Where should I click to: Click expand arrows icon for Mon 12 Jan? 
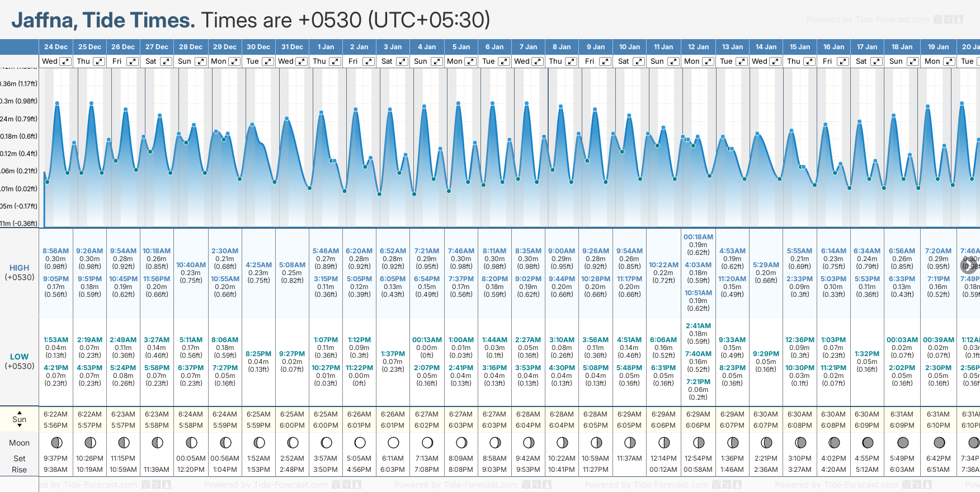pyautogui.click(x=708, y=61)
